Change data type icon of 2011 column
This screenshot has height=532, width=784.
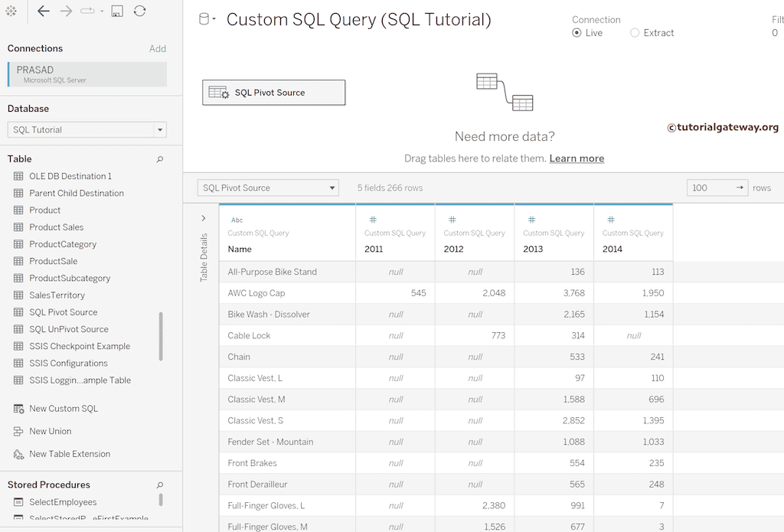pos(373,220)
